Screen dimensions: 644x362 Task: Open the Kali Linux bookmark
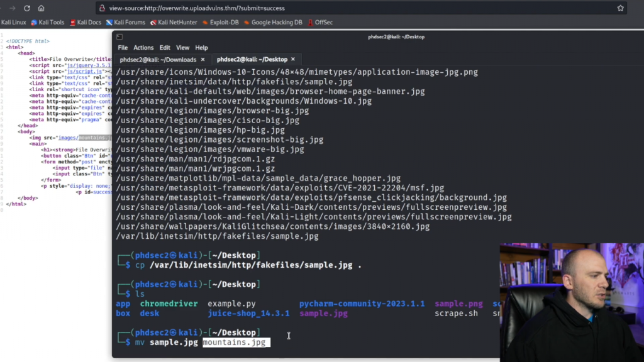pos(13,22)
